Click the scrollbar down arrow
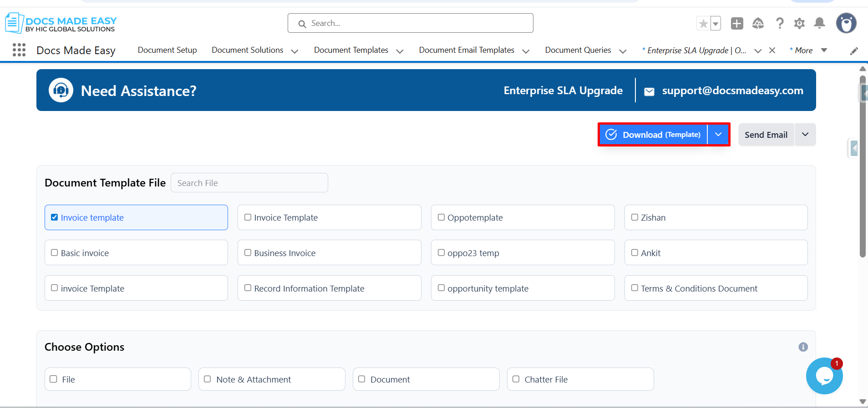The image size is (868, 408). pyautogui.click(x=863, y=402)
